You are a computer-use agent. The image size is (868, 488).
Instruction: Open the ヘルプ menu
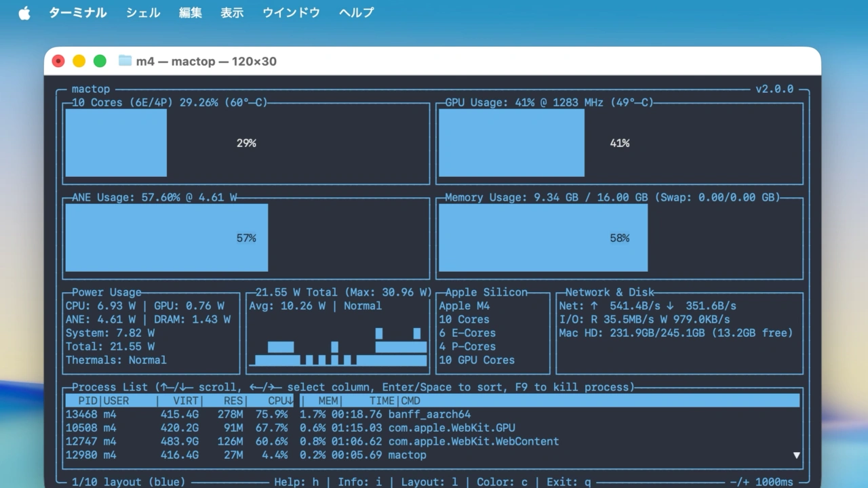click(356, 13)
